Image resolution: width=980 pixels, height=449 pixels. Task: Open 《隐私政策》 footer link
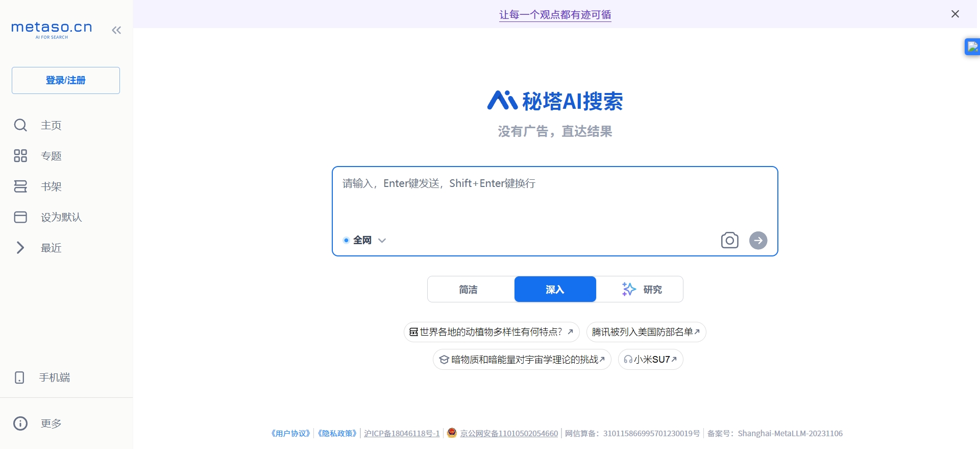[x=337, y=434]
